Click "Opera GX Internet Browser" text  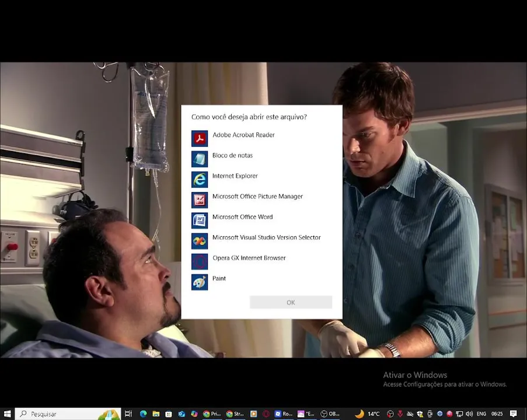coord(249,258)
